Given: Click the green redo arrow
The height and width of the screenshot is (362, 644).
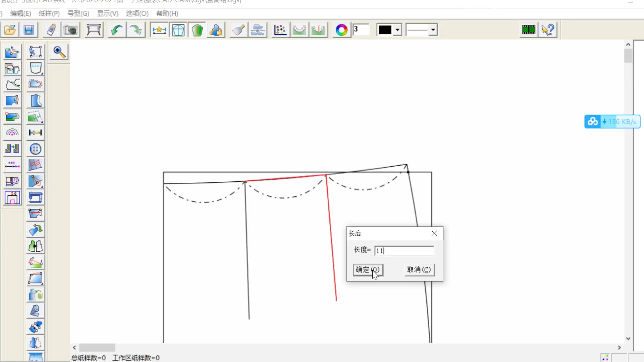Looking at the screenshot, I should point(136,30).
